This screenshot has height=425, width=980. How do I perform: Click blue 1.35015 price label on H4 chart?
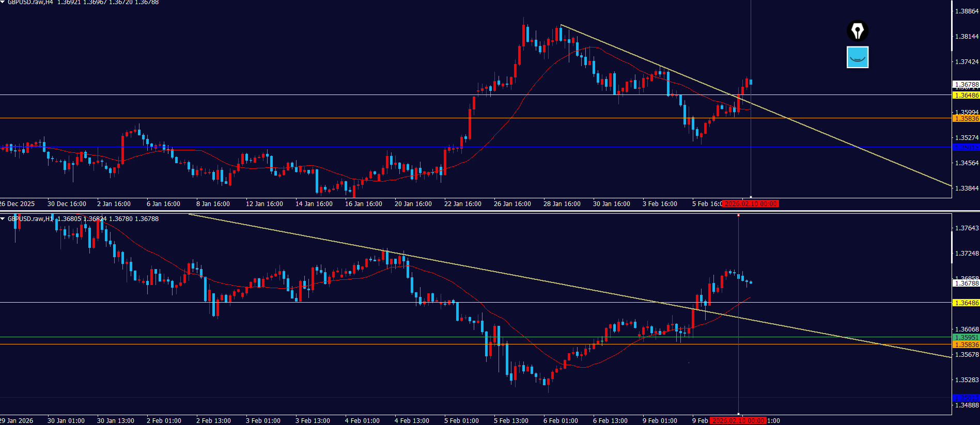pyautogui.click(x=966, y=147)
